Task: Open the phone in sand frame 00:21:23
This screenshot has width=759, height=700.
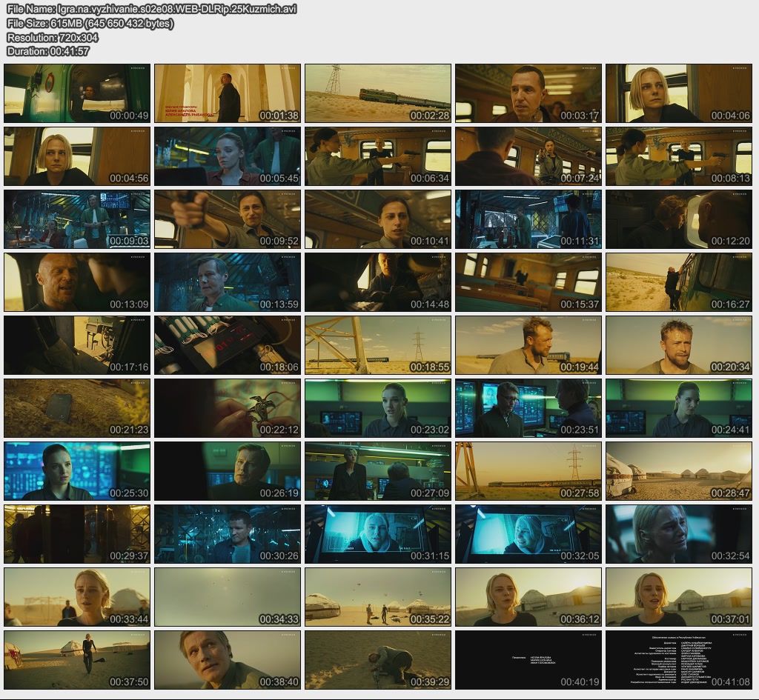Action: pos(77,408)
